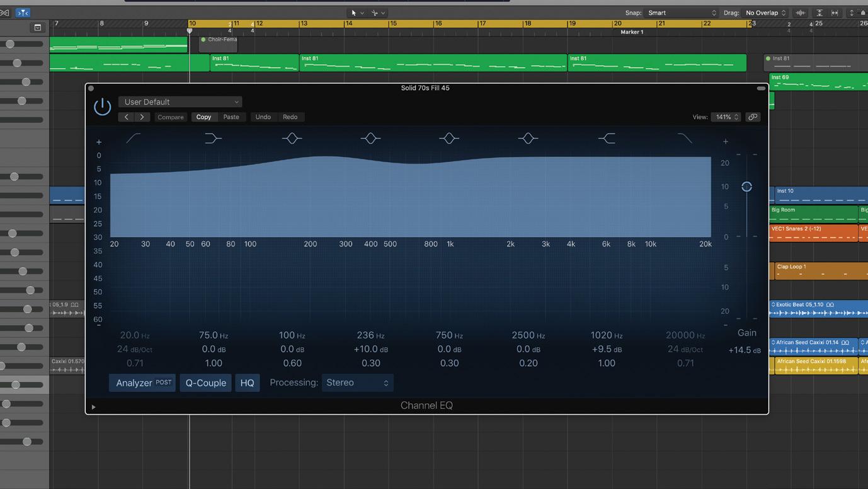Select the Big Room region
This screenshot has height=489, width=868.
coord(813,214)
